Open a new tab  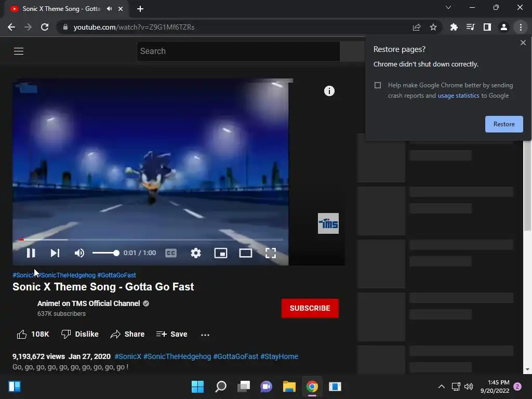click(x=140, y=9)
